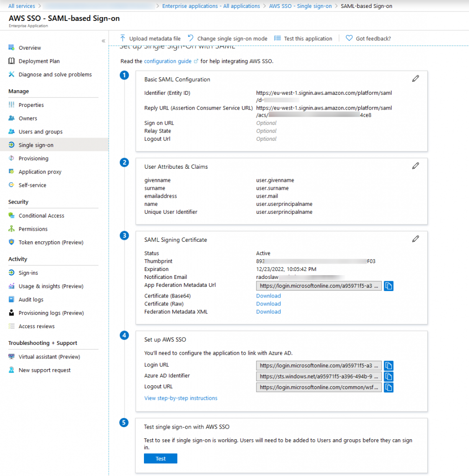Click the Access reviews list icon
469x476 pixels.
[x=12, y=326]
